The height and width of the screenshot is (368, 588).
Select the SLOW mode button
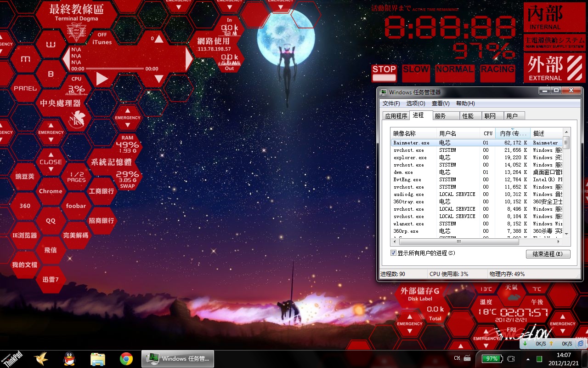416,74
